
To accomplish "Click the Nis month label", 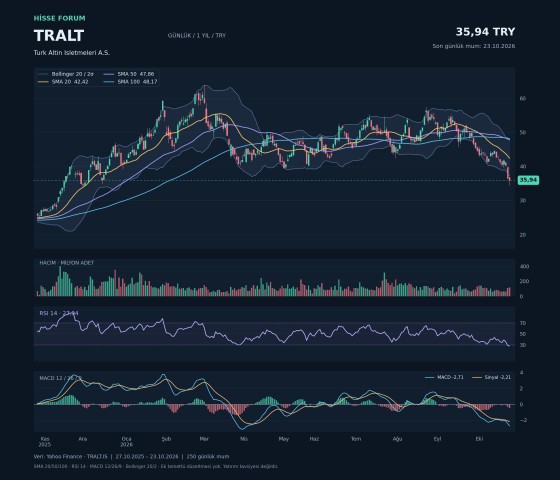I will 244,439.
